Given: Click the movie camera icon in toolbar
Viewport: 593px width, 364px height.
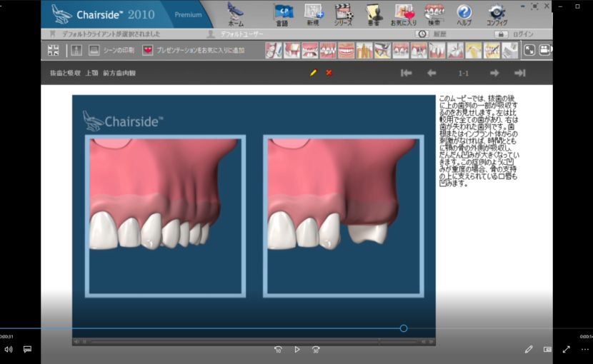Looking at the screenshot, I should click(x=545, y=50).
